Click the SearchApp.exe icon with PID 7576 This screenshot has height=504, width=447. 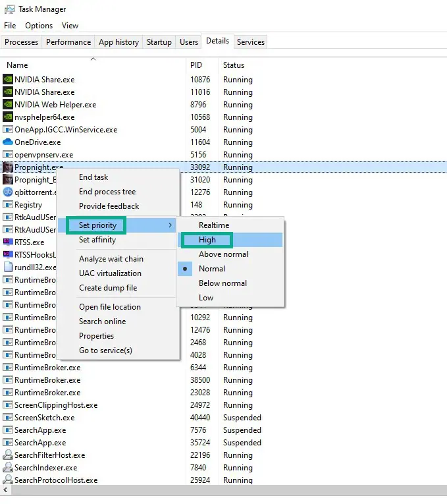[x=8, y=430]
